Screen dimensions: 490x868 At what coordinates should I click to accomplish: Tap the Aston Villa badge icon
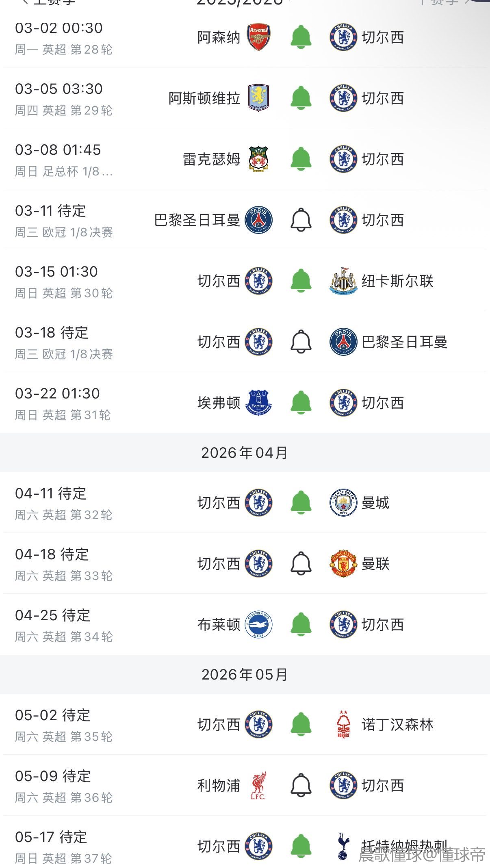pyautogui.click(x=259, y=98)
